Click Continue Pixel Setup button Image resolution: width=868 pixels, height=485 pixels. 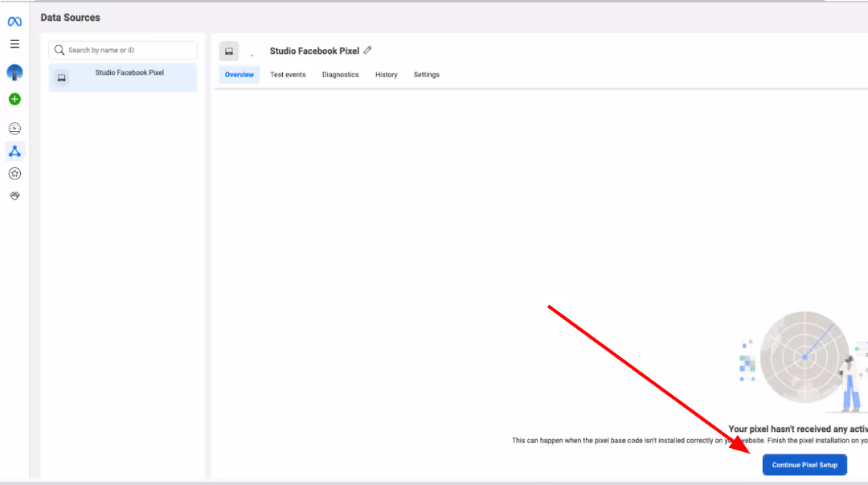805,465
